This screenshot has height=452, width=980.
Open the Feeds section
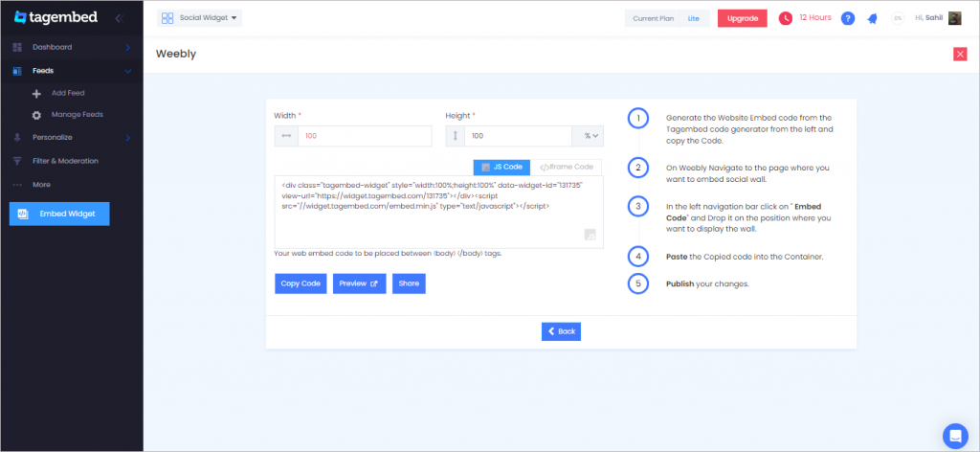tap(43, 71)
